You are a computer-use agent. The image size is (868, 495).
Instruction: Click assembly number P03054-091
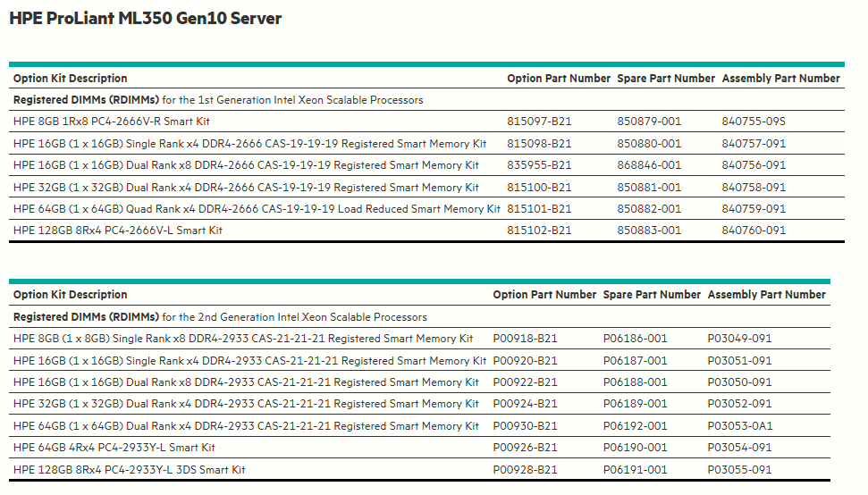[739, 448]
